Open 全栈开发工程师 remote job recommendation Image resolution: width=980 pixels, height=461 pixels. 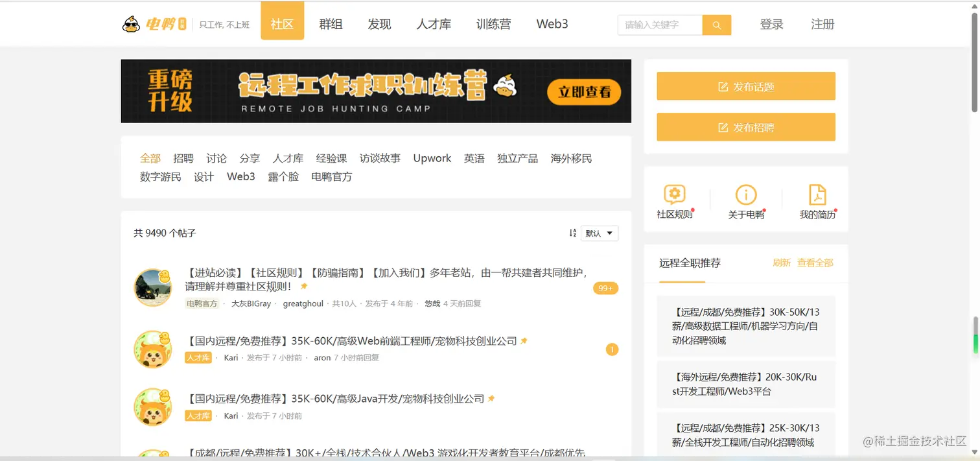click(x=746, y=435)
